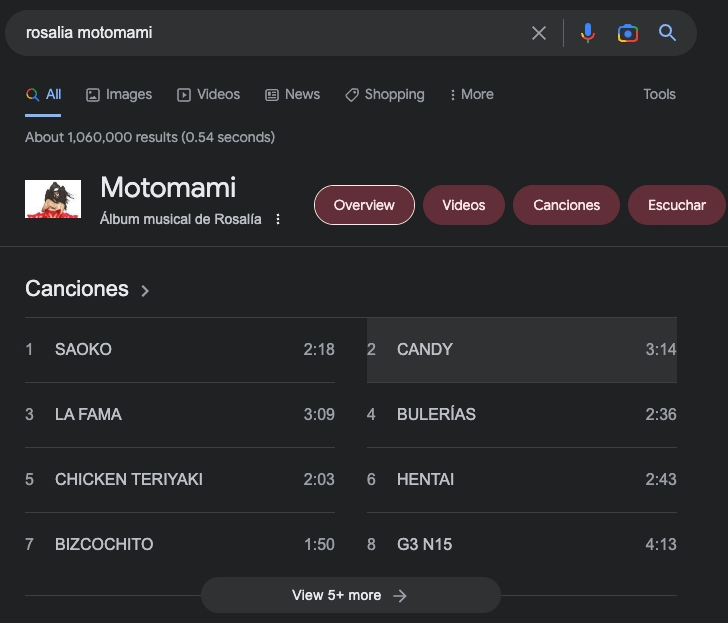The width and height of the screenshot is (728, 623).
Task: Click the 2:03 duration of CHICKEN TERIYAKI
Action: tap(319, 480)
